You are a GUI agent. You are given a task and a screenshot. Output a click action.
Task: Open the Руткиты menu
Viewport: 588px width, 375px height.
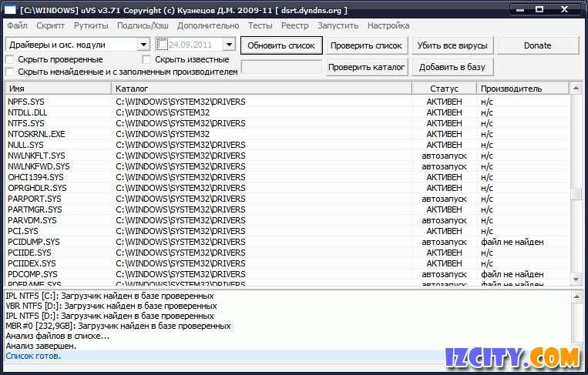click(91, 26)
